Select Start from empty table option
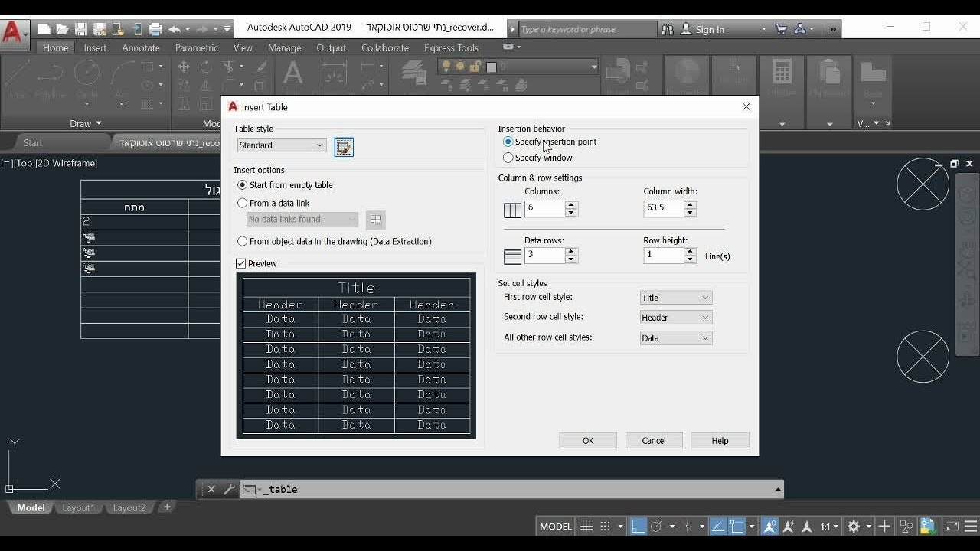This screenshot has width=980, height=551. coord(243,185)
